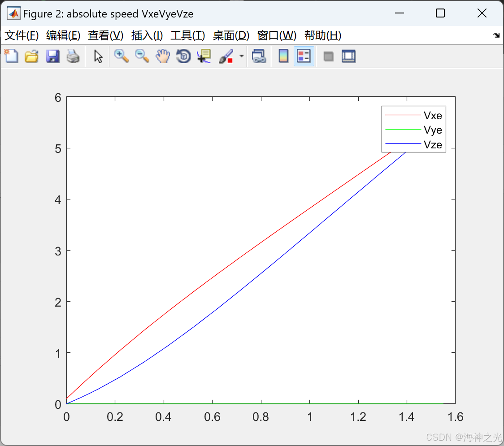This screenshot has width=504, height=446.
Task: Click the dock figure arrow in menu bar
Action: click(496, 35)
